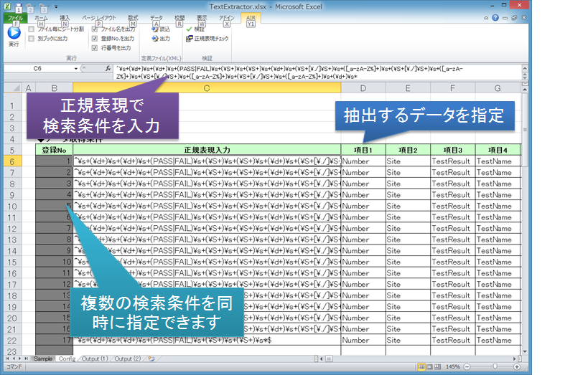This screenshot has width=588, height=375.
Task: Open the アドイン ribbon tab
Action: pyautogui.click(x=226, y=18)
